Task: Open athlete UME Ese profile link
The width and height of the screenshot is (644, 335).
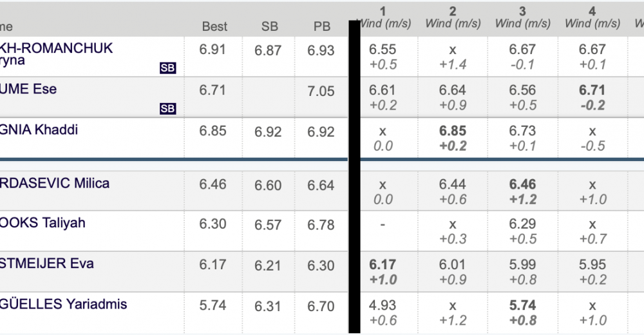Action: 28,89
